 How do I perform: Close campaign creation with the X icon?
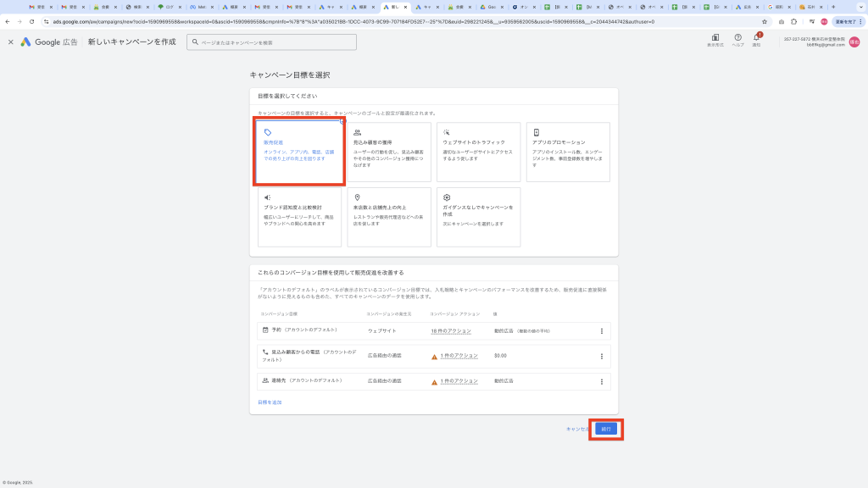point(11,42)
